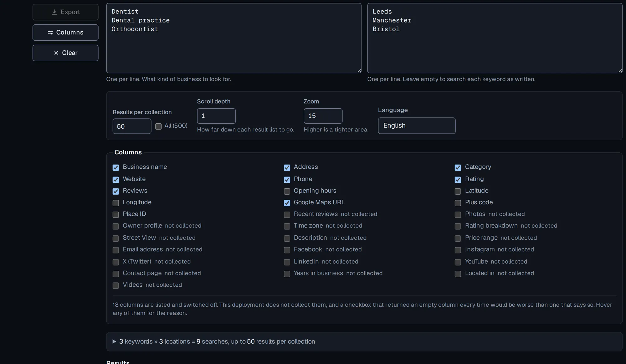Click the LinkedIn checkbox
626x364 pixels.
(x=287, y=262)
